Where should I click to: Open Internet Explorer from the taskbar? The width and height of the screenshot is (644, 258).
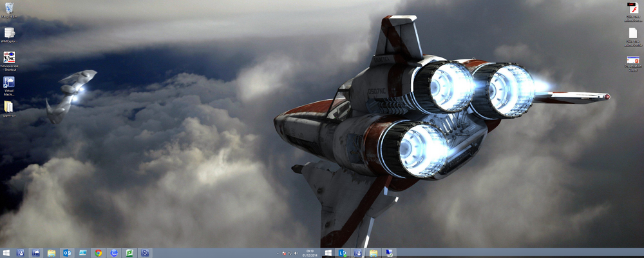(114, 253)
